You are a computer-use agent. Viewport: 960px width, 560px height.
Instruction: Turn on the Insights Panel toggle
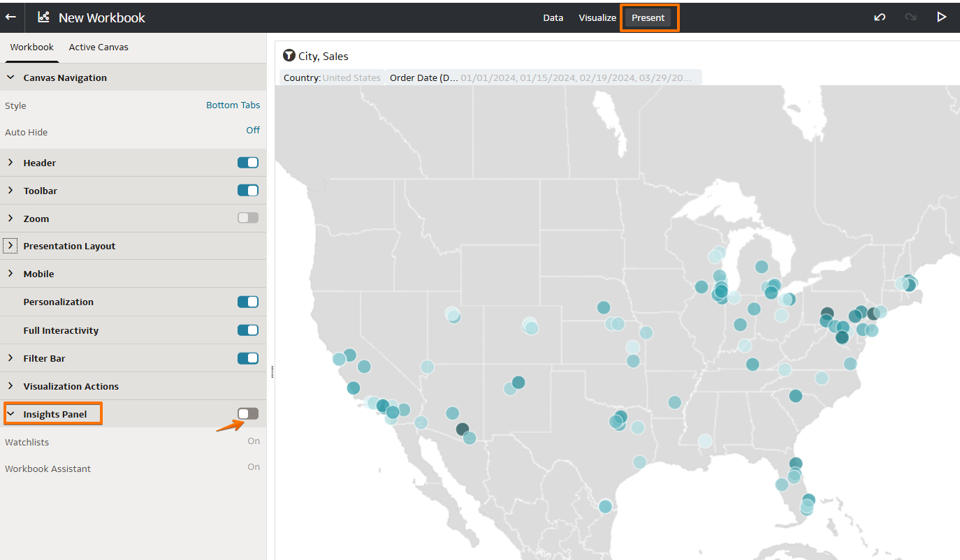pos(248,414)
